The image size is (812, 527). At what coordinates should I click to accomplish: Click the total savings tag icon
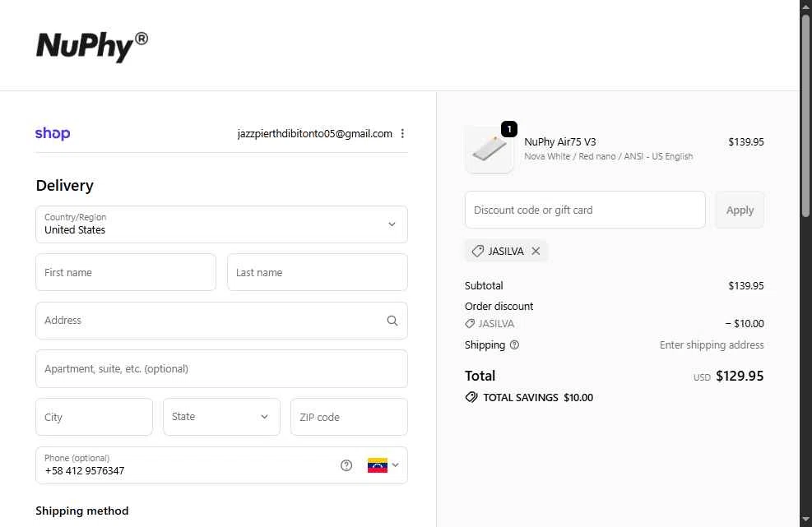pyautogui.click(x=471, y=398)
